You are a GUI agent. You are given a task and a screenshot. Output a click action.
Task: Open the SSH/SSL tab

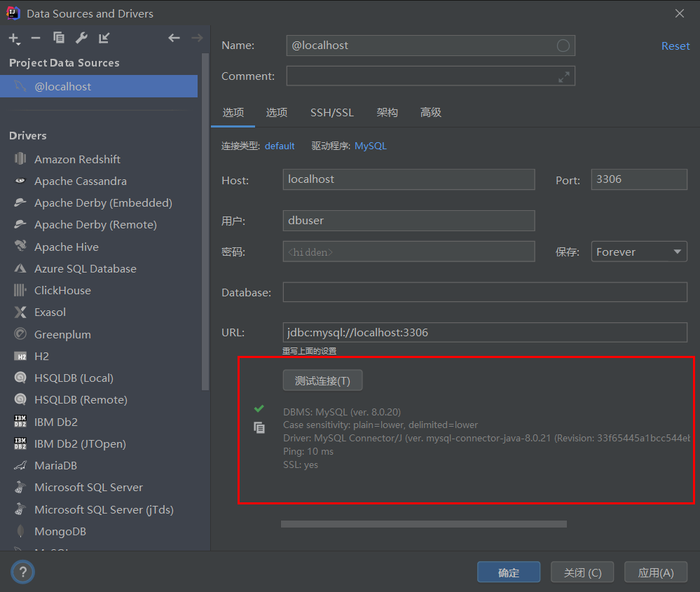click(x=332, y=113)
